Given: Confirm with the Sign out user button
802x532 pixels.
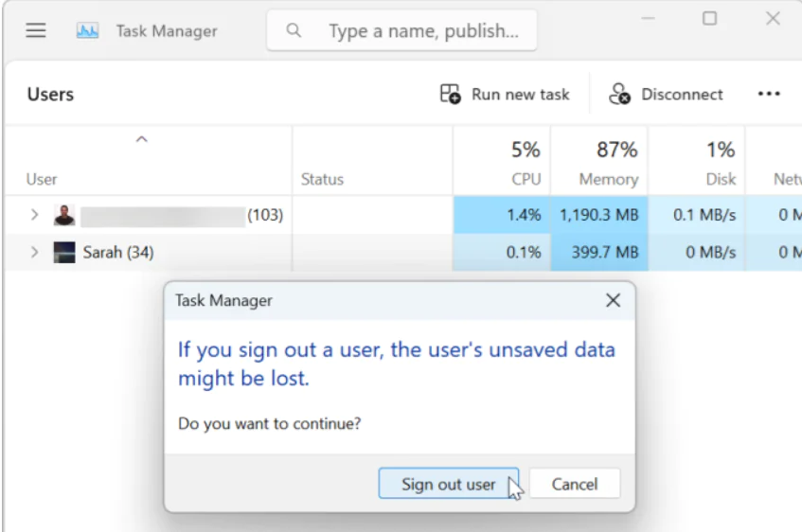Looking at the screenshot, I should point(448,484).
